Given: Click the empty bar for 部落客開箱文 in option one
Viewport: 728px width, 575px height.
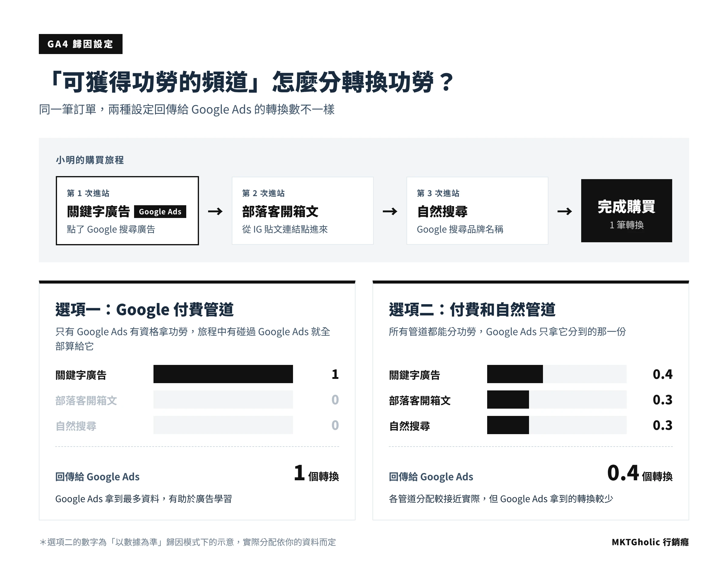Looking at the screenshot, I should pos(223,400).
